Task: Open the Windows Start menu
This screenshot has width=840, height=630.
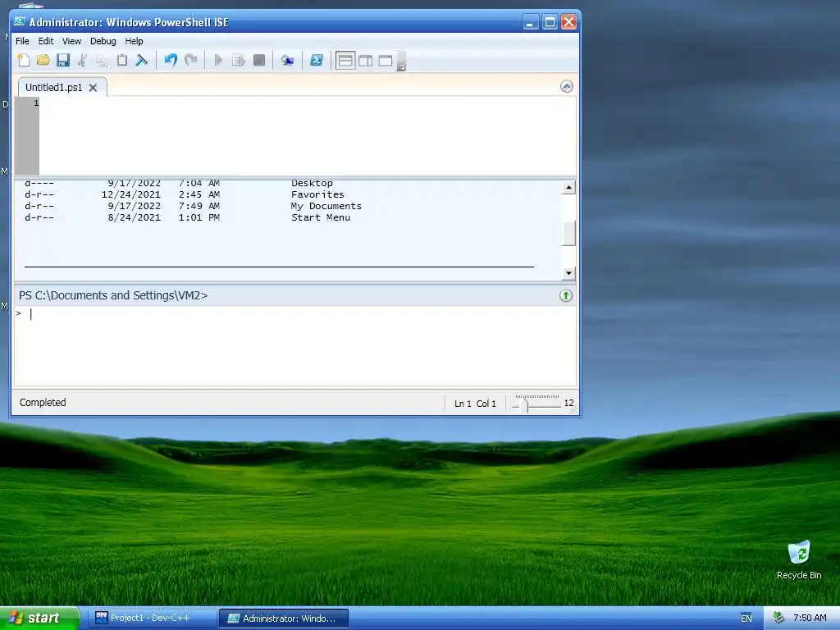Action: [x=39, y=619]
